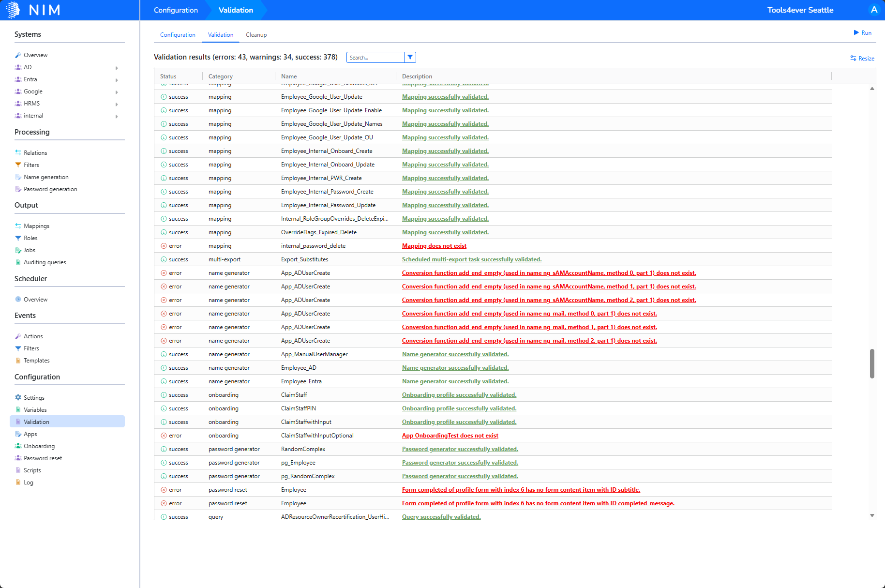Open Password reset in sidebar
The height and width of the screenshot is (588, 885).
pyautogui.click(x=43, y=458)
